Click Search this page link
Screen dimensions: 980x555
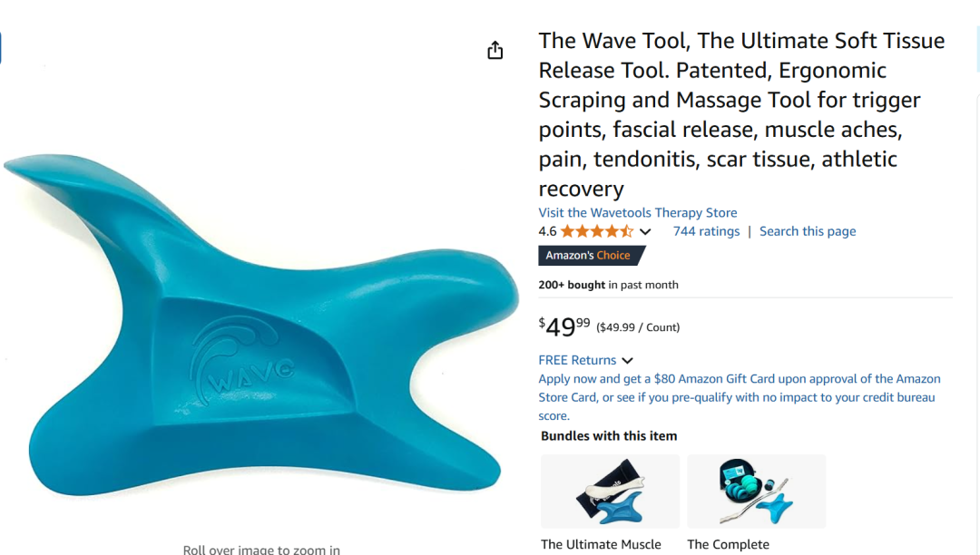(808, 231)
